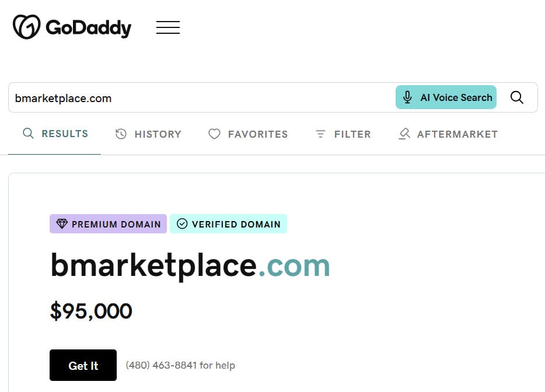Viewport: 545px width, 392px height.
Task: Select the Favorites tab label
Action: coord(257,134)
